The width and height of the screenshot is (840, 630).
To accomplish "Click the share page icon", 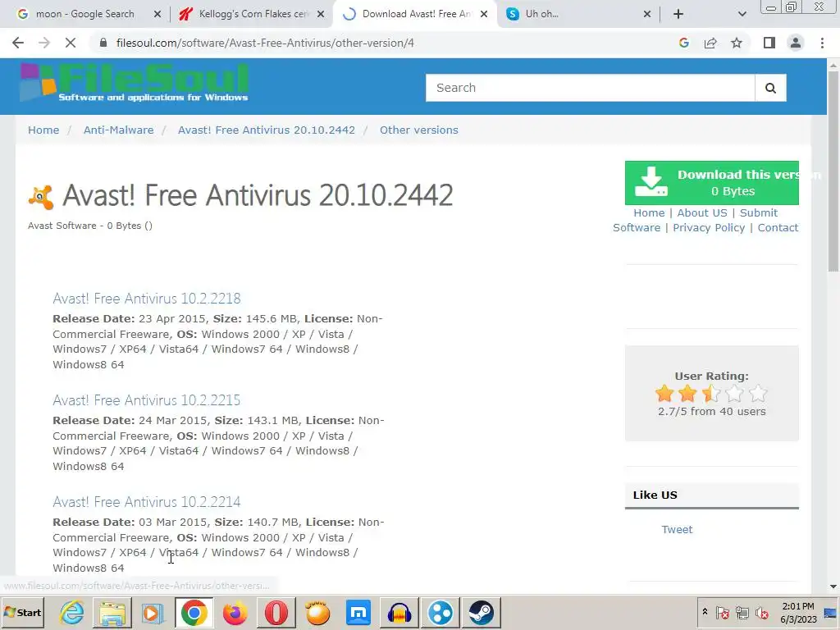I will click(x=710, y=43).
